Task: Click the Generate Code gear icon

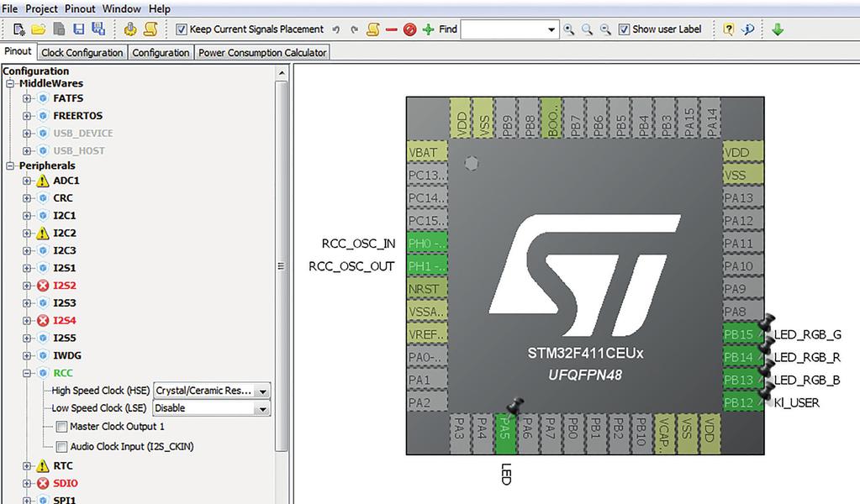Action: (x=130, y=29)
